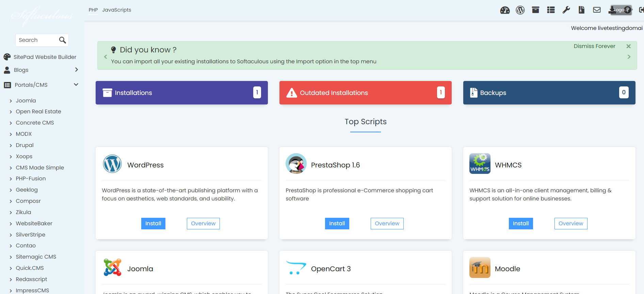The height and width of the screenshot is (294, 644).
Task: Expand the Joomla sidebar item arrow
Action: pyautogui.click(x=11, y=101)
